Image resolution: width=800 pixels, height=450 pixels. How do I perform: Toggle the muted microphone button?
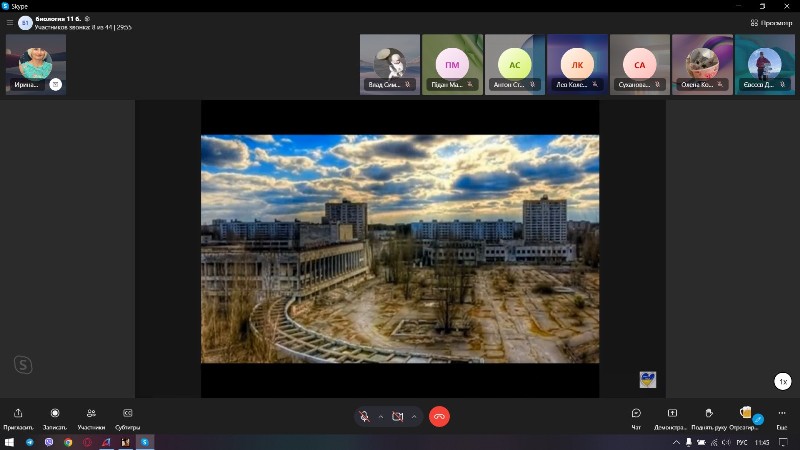pyautogui.click(x=365, y=416)
